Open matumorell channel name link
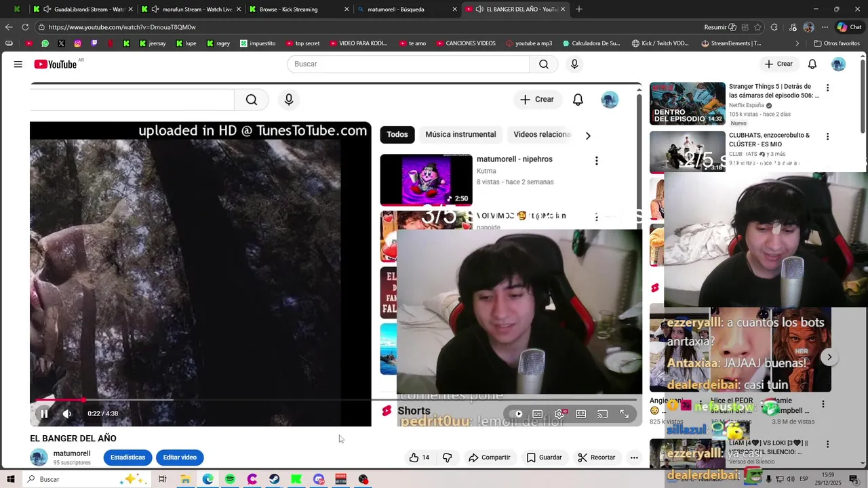 (72, 453)
